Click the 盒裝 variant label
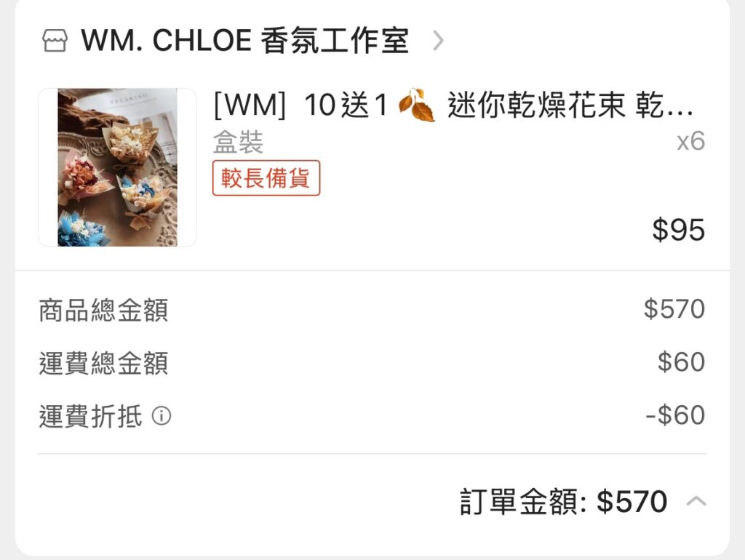Screen dimensions: 745x560 pos(238,142)
